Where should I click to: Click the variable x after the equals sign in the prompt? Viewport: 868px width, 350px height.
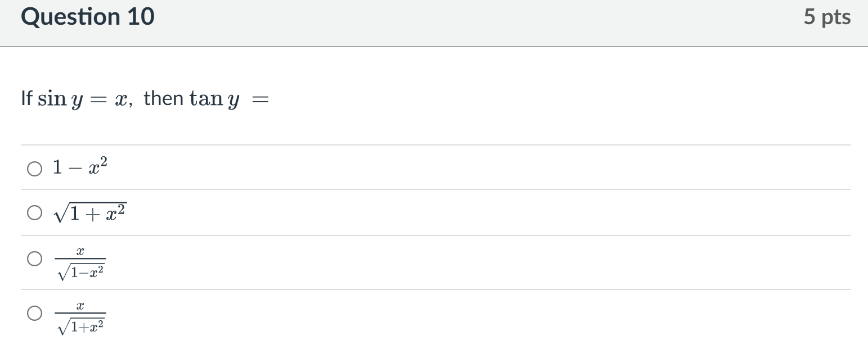(120, 100)
